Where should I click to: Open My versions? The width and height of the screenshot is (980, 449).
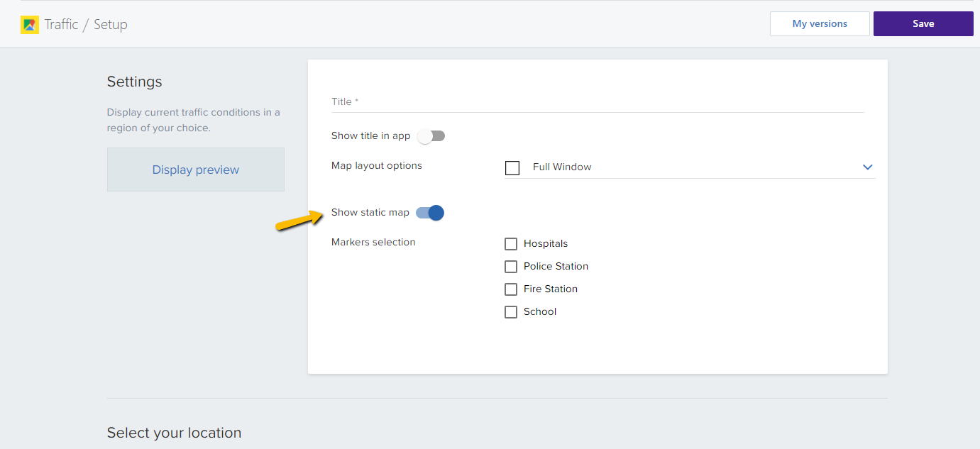820,23
